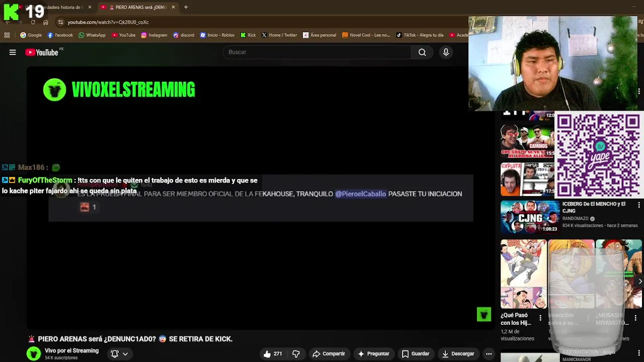Open the discord bookmark
644x362 pixels.
184,35
